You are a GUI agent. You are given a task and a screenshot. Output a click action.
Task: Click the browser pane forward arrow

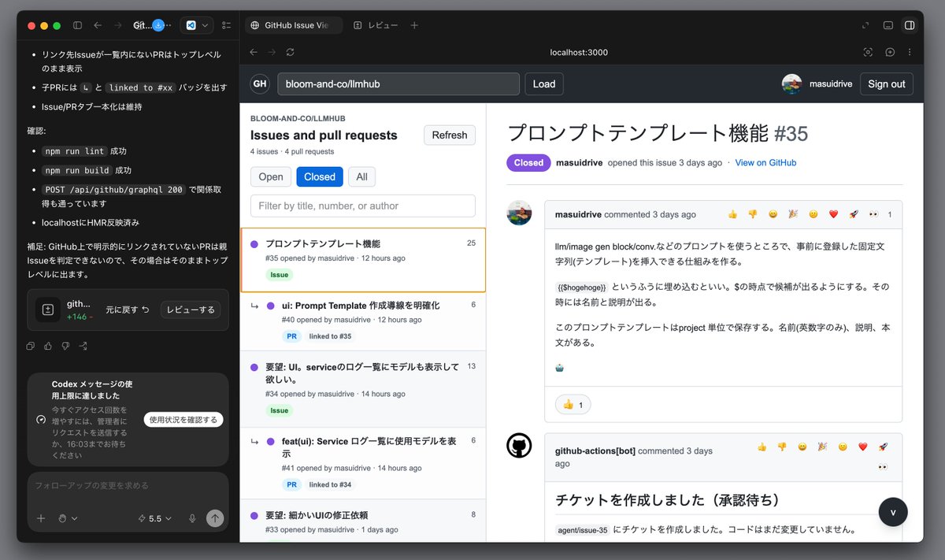click(271, 52)
